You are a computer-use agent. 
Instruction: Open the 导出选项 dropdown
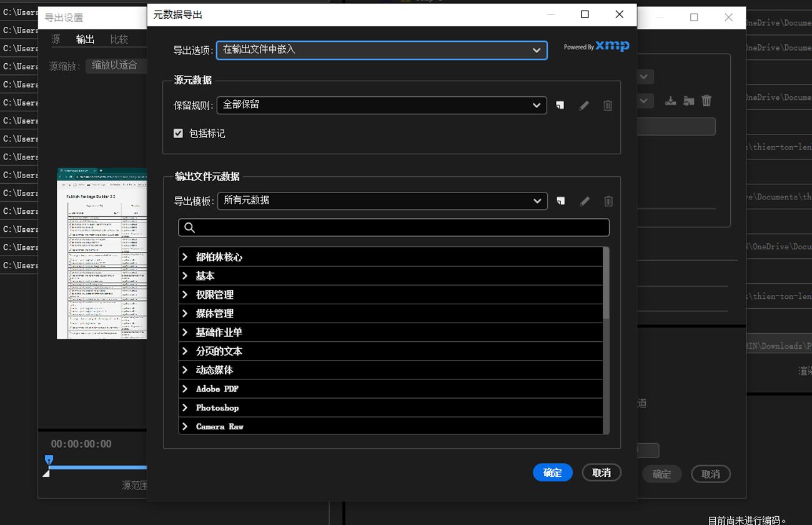(382, 50)
